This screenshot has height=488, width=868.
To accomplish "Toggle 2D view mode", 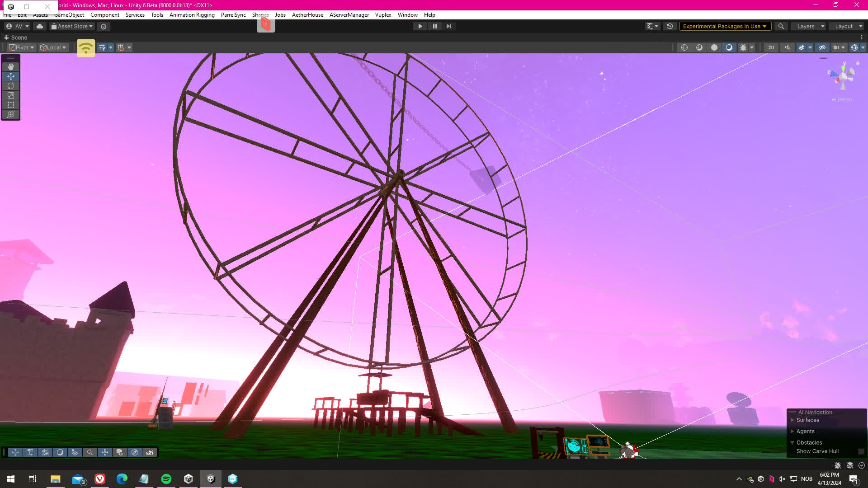I will [x=771, y=47].
